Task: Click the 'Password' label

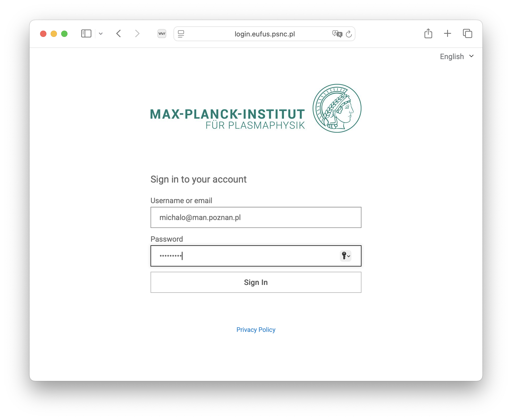Action: click(x=167, y=239)
